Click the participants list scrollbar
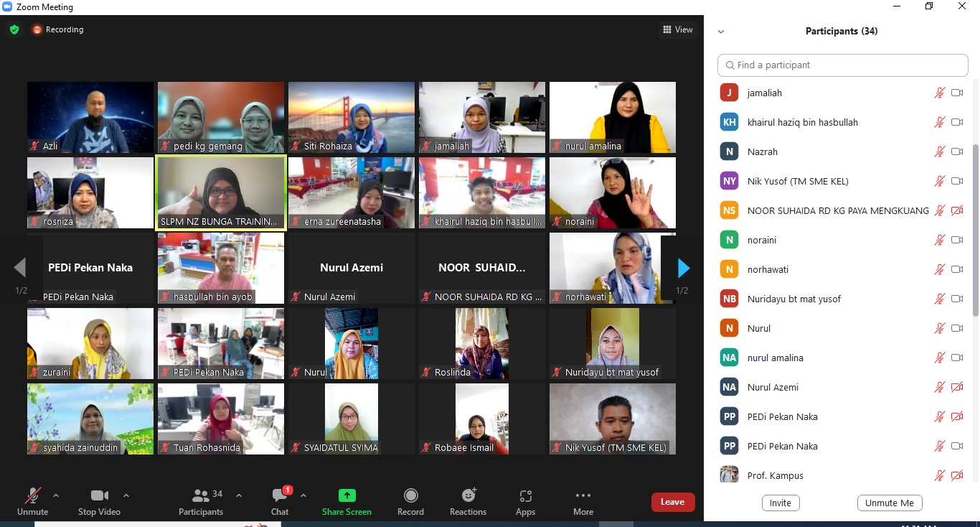Viewport: 980px width, 527px height. click(x=975, y=230)
